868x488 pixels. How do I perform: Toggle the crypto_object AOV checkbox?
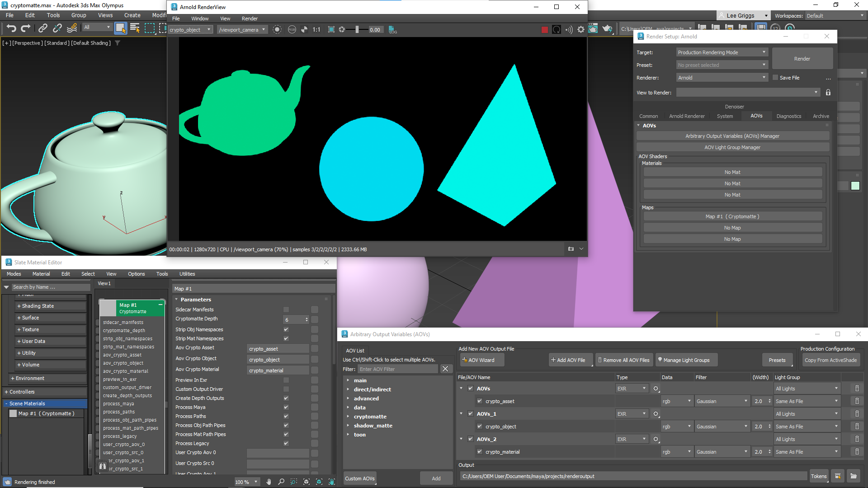pos(480,427)
